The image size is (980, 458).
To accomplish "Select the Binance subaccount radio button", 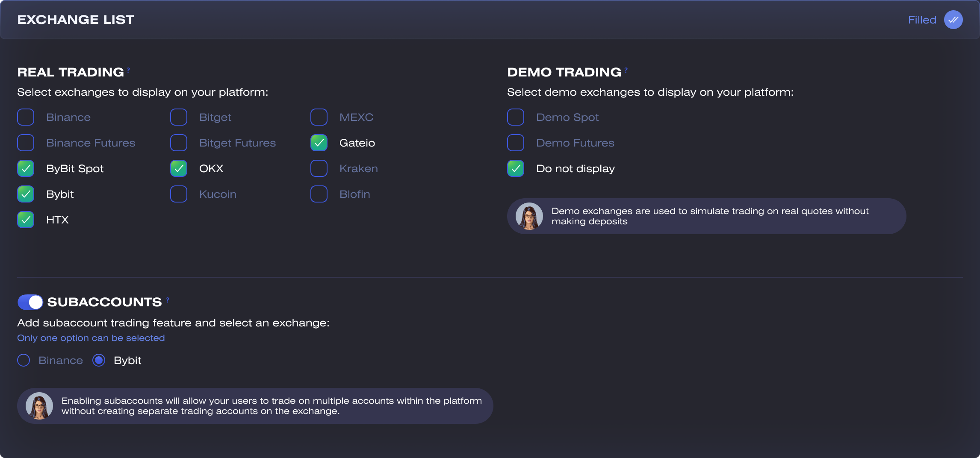I will (x=24, y=360).
